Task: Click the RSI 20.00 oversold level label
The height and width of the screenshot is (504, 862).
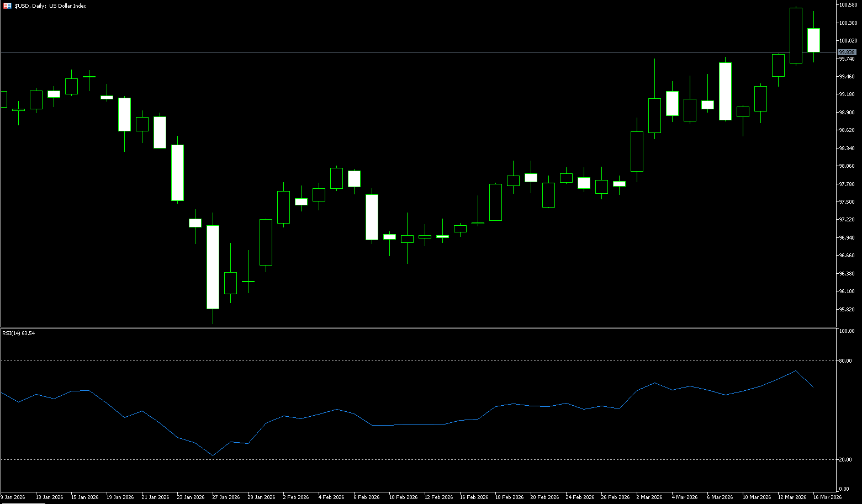Action: (845, 460)
